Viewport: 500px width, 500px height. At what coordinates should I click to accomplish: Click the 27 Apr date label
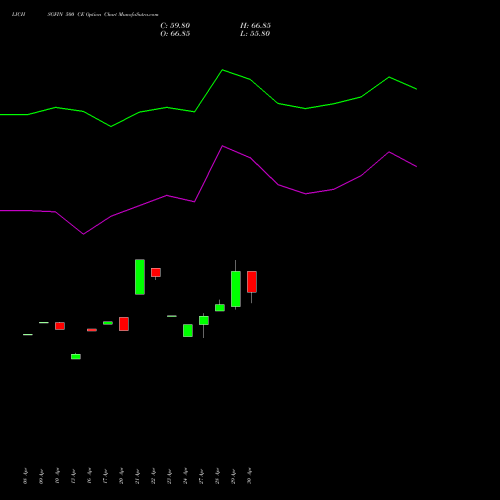coord(202,476)
